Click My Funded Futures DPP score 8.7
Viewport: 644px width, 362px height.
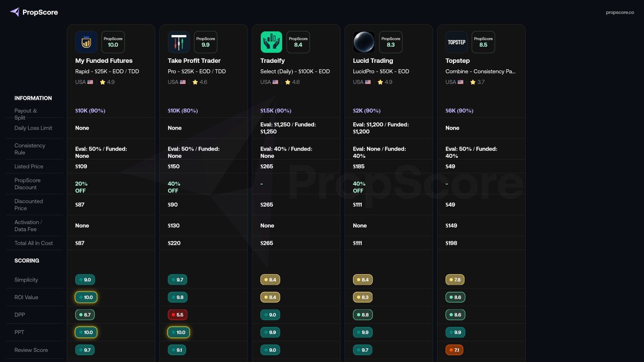85,315
